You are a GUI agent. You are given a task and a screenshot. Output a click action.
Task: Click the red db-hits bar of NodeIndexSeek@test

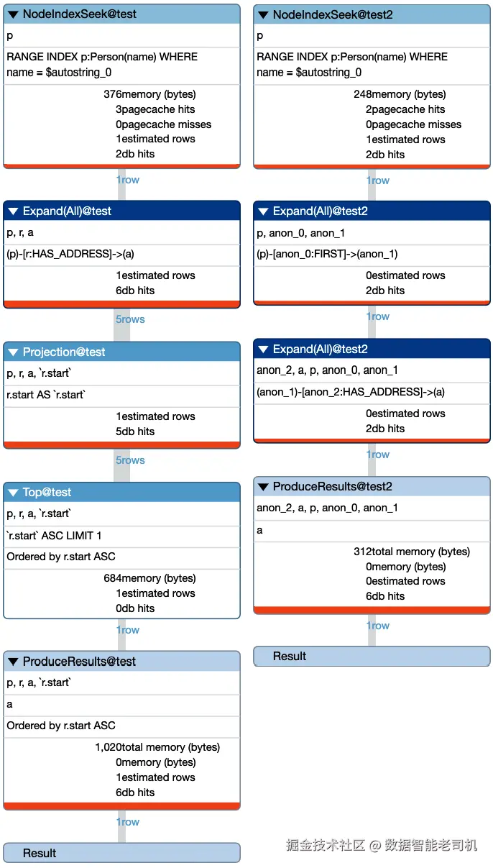[121, 166]
